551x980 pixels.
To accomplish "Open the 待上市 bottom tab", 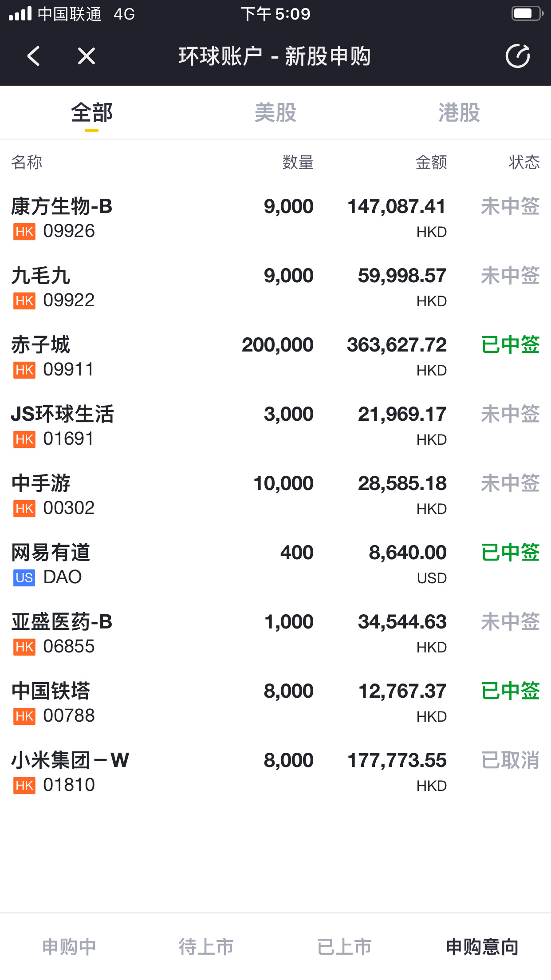I will [206, 947].
